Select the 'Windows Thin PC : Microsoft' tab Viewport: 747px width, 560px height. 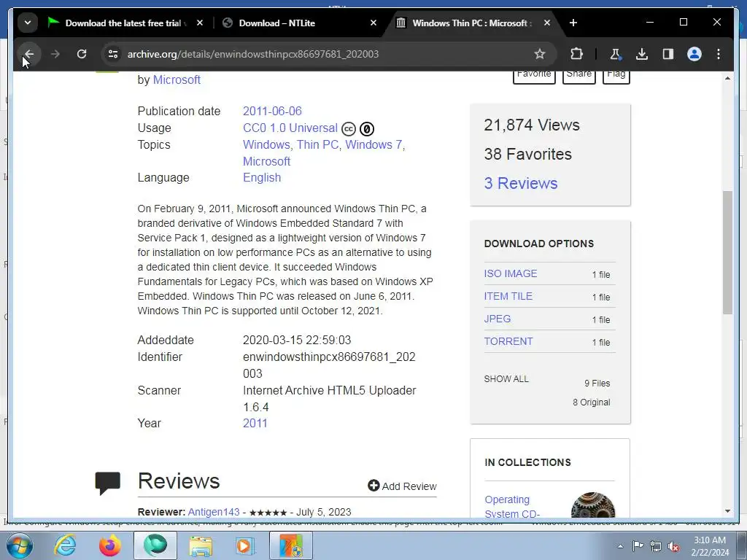[472, 23]
